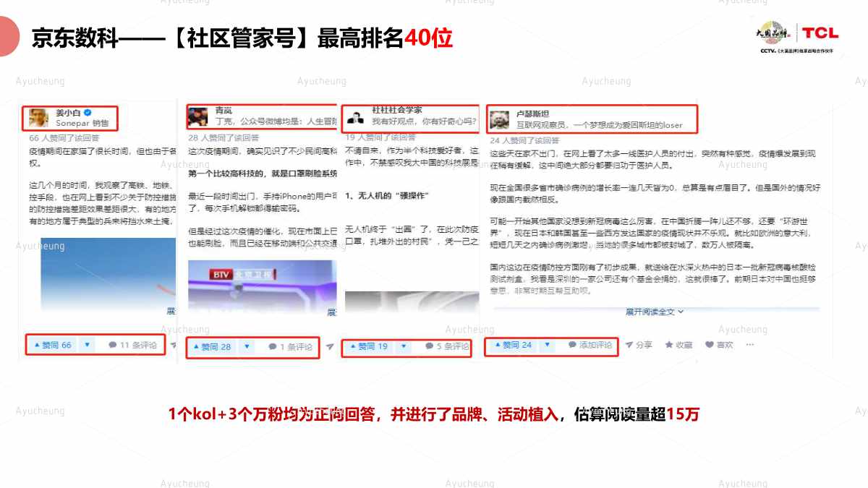Image resolution: width=868 pixels, height=488 pixels.
Task: Click the 收藏 star icon
Action: [x=669, y=346]
